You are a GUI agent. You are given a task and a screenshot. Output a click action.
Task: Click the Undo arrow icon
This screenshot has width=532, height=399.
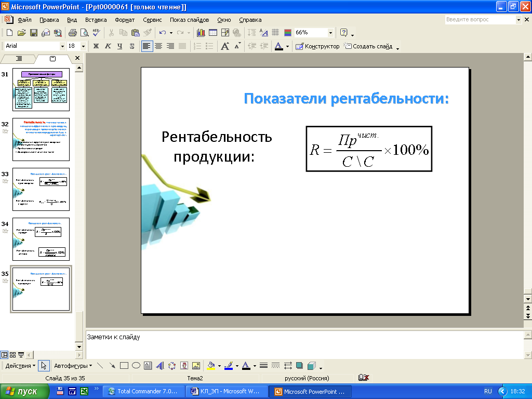pyautogui.click(x=163, y=33)
